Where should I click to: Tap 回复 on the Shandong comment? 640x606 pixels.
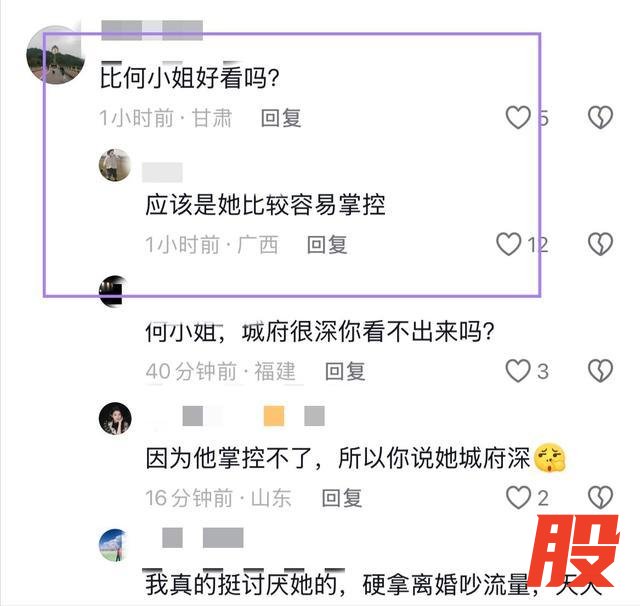(x=342, y=498)
